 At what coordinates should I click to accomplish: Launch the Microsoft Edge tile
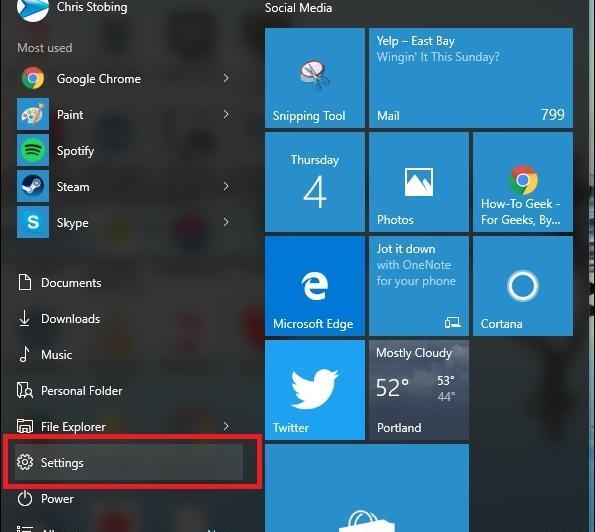pyautogui.click(x=315, y=286)
